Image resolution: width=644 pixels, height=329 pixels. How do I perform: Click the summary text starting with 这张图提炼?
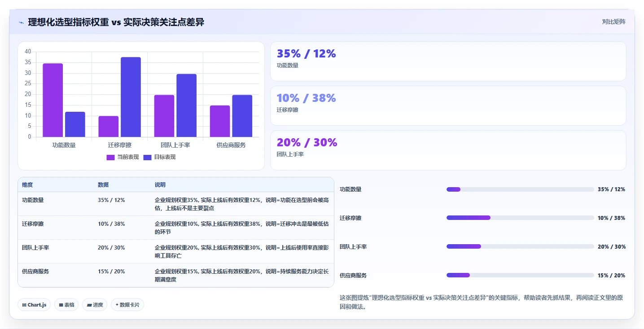pyautogui.click(x=481, y=303)
